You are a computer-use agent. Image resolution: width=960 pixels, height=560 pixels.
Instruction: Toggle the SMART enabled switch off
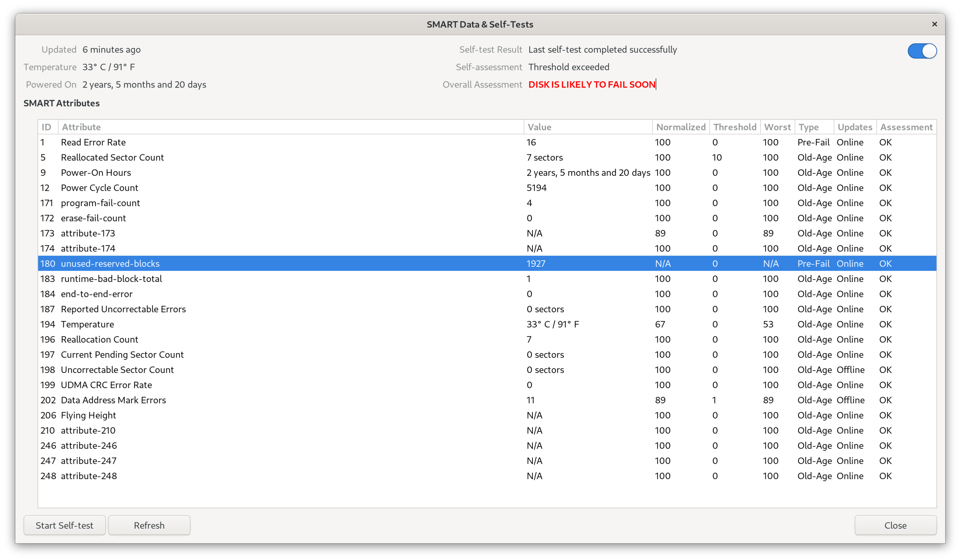[x=922, y=51]
